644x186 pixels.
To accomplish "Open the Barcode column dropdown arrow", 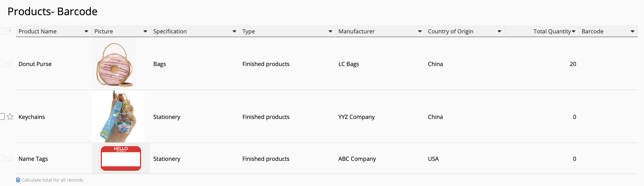I will 632,31.
